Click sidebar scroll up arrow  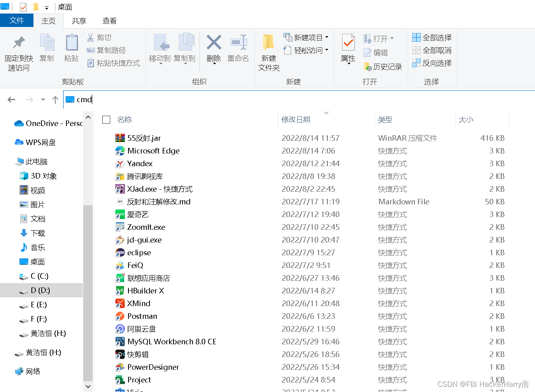click(x=88, y=117)
